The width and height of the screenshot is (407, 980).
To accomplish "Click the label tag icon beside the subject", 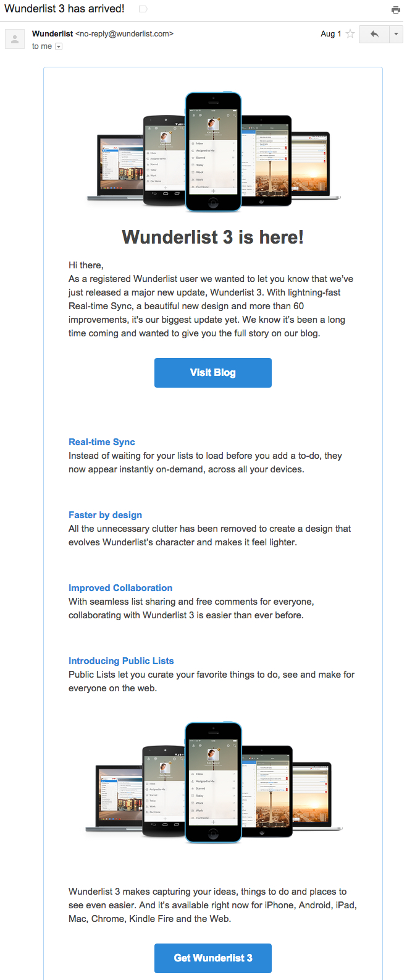I will click(x=143, y=9).
